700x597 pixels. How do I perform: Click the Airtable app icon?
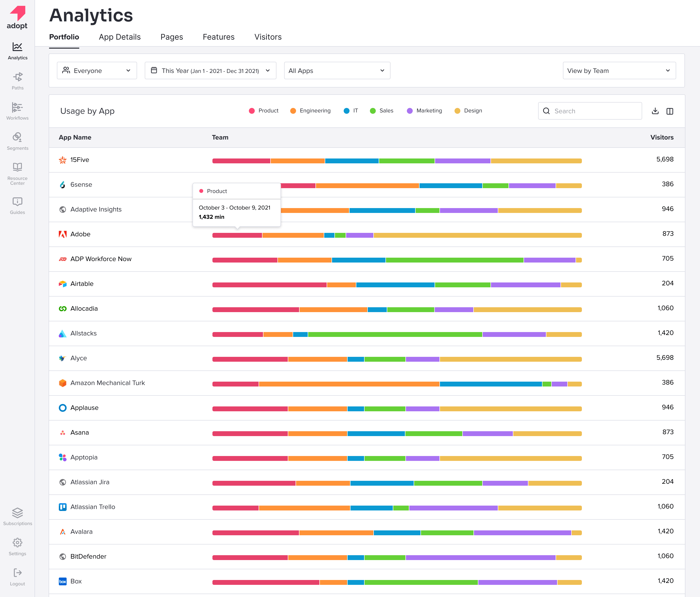[x=62, y=284]
